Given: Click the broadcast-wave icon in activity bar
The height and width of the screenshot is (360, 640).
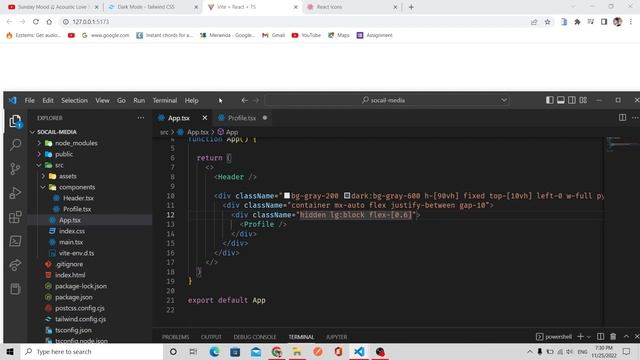Looking at the screenshot, I should coord(16,265).
